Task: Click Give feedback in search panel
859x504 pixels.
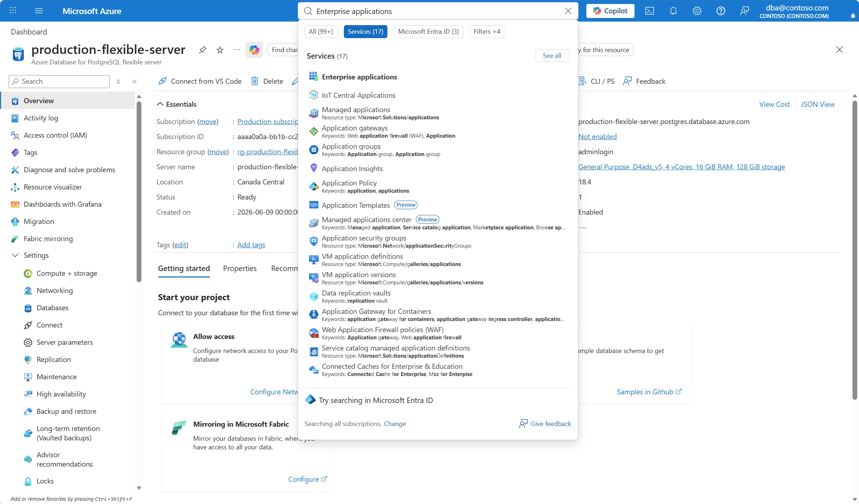Action: click(545, 424)
